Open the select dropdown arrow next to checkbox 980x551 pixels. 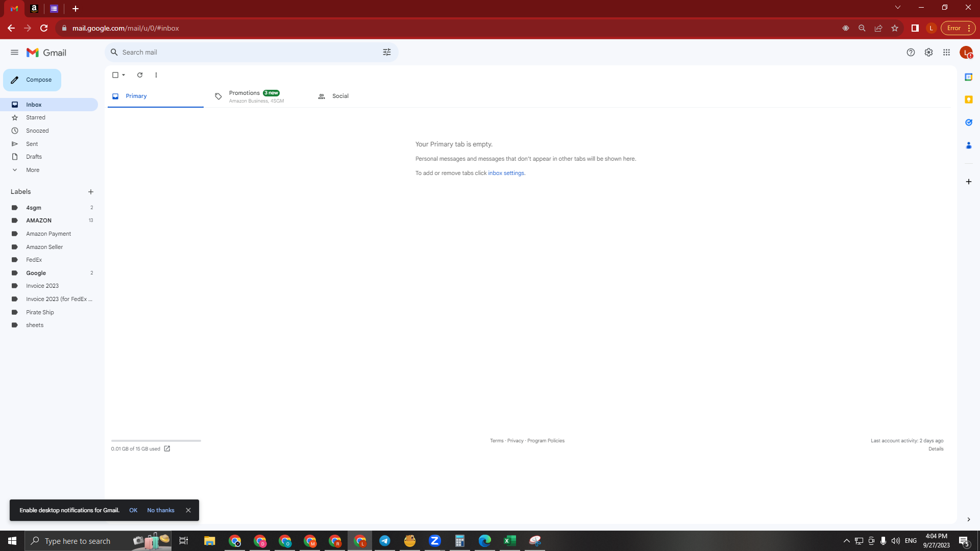(x=124, y=75)
